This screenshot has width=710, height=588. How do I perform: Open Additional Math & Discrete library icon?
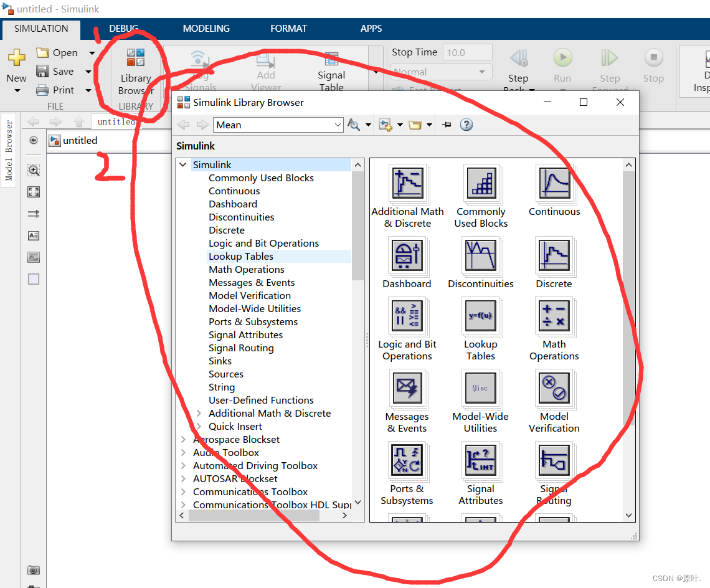[408, 183]
